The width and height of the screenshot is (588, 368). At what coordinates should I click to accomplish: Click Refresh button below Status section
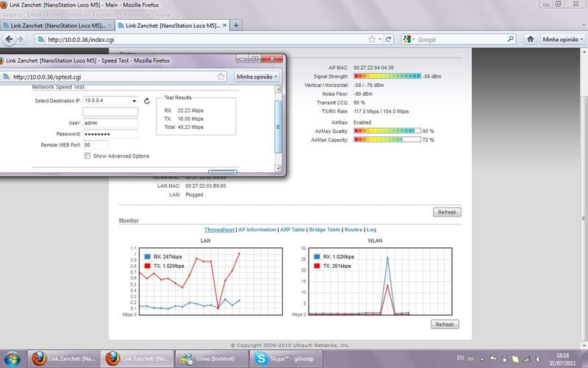pos(447,212)
